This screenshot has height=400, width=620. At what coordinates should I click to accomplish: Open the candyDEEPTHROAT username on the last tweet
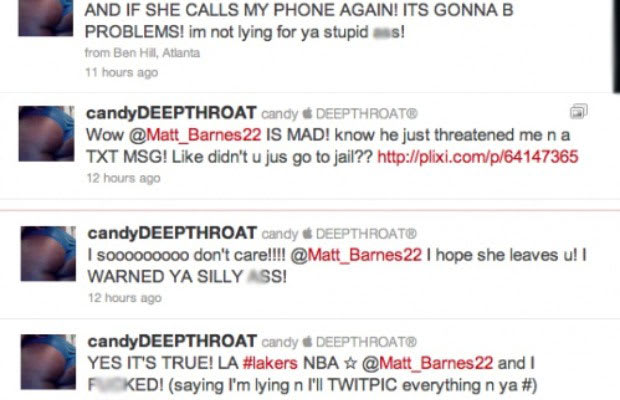172,341
